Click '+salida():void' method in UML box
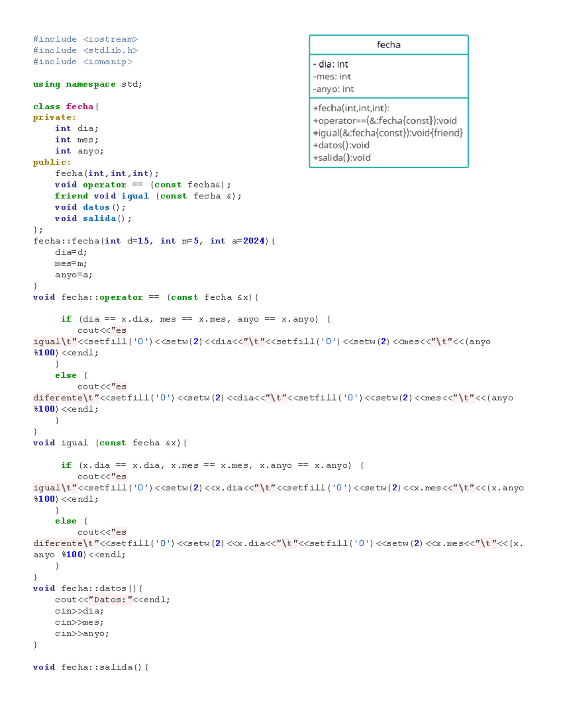563x728 pixels. point(342,158)
